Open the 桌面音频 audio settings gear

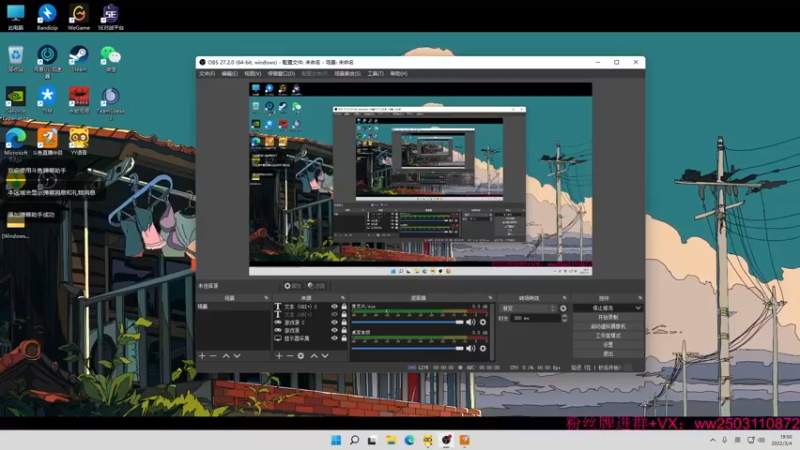(483, 348)
